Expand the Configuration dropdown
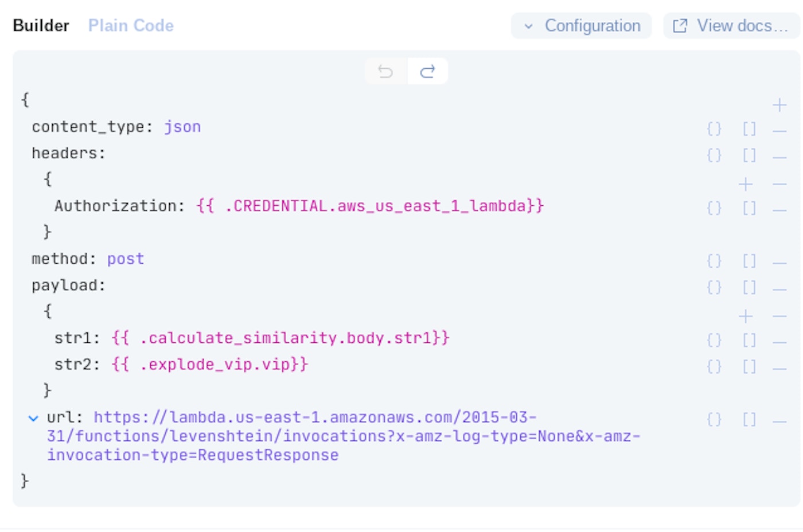This screenshot has width=803, height=532. pyautogui.click(x=581, y=26)
